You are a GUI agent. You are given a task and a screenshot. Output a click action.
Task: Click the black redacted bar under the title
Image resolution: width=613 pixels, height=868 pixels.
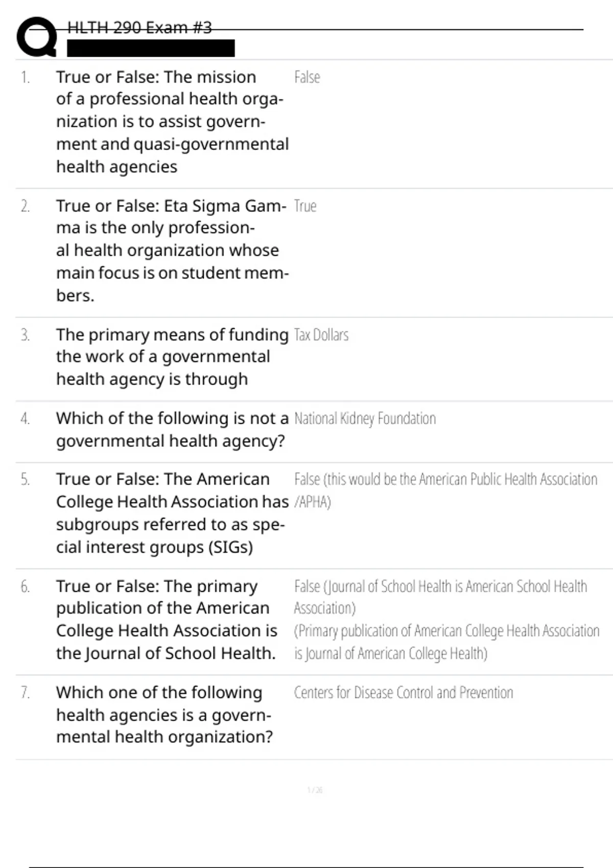pos(151,48)
